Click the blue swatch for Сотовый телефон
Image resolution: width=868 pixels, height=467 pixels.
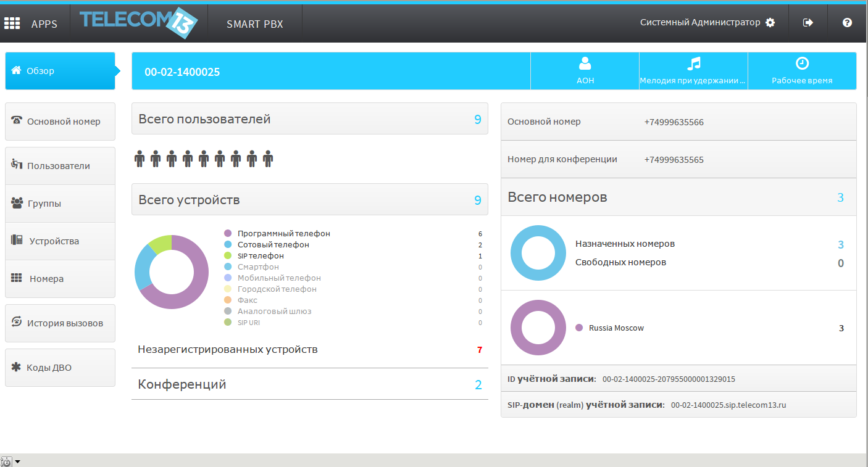coord(227,245)
